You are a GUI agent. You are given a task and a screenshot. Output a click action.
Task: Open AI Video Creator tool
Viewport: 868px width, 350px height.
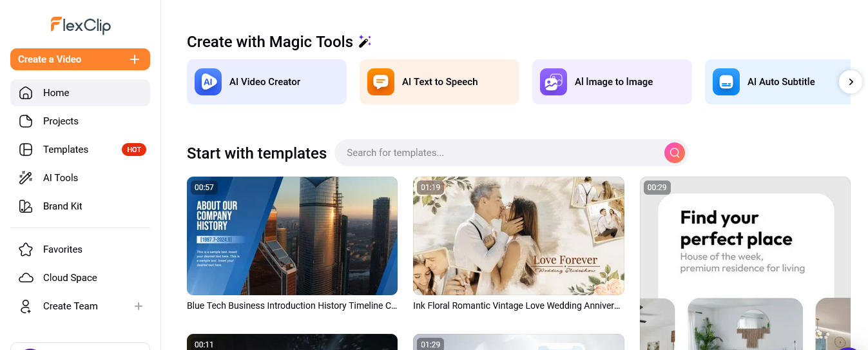coord(266,82)
